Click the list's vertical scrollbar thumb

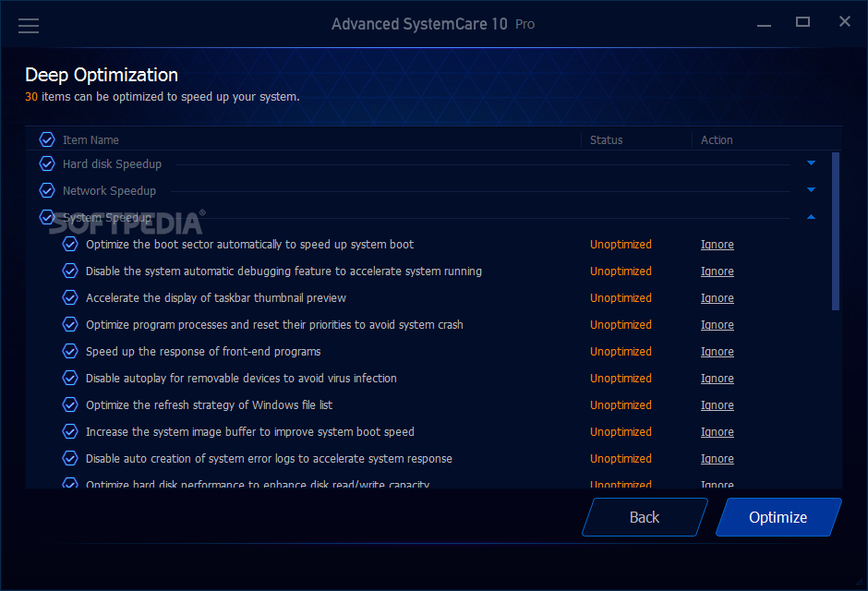836,231
